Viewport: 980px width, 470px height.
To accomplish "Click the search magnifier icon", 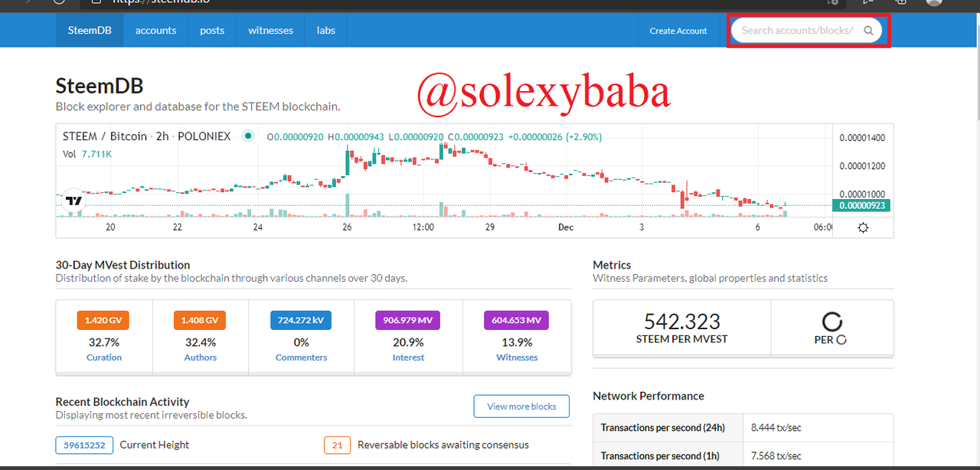I will click(x=868, y=31).
